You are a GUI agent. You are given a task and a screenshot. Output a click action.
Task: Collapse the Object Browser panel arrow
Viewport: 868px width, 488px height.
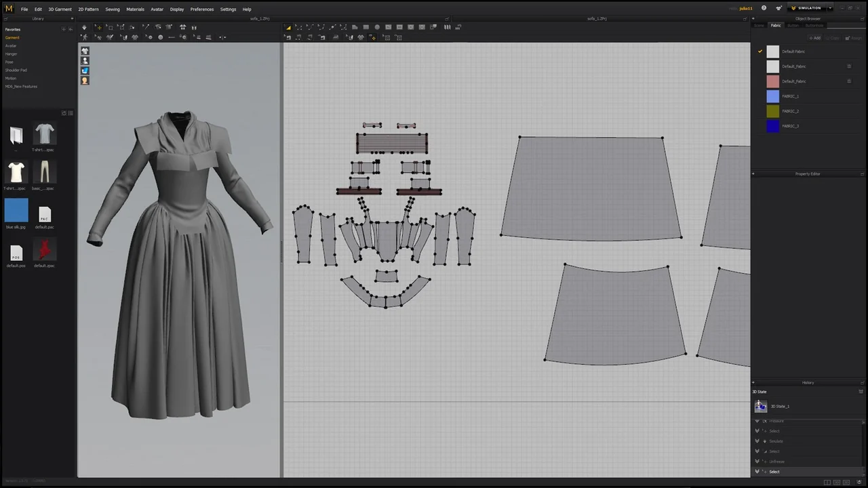(x=753, y=18)
